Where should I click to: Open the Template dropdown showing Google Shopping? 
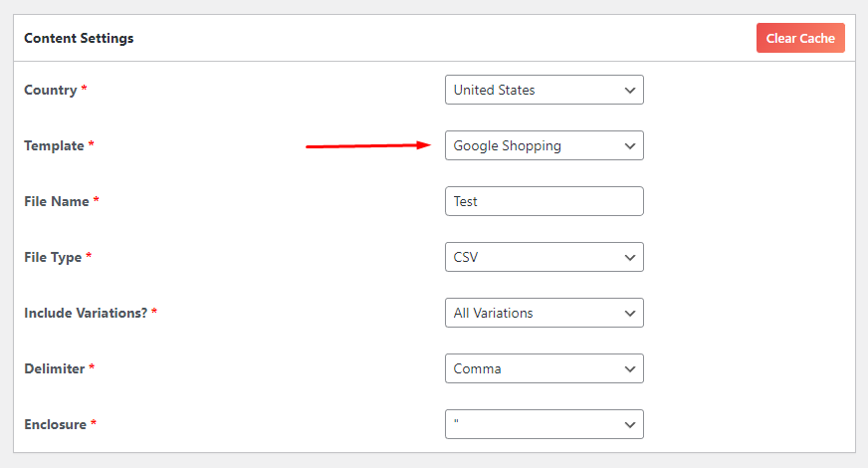(x=543, y=145)
